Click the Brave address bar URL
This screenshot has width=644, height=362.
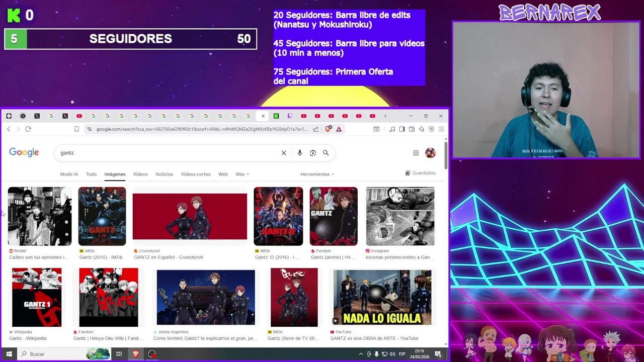pyautogui.click(x=201, y=129)
